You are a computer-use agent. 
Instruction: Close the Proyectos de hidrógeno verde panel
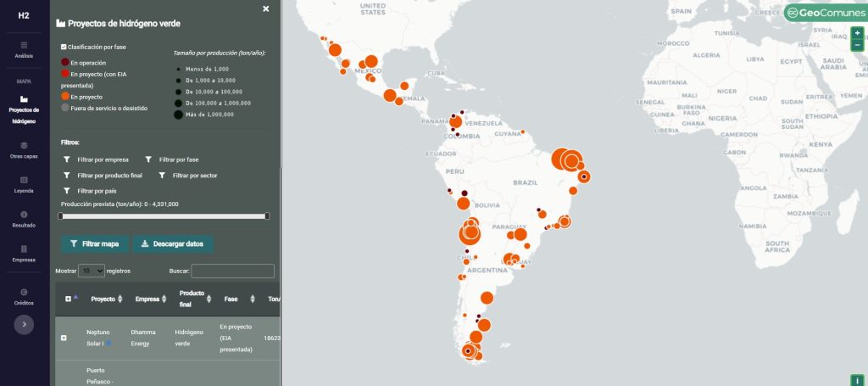tap(265, 8)
